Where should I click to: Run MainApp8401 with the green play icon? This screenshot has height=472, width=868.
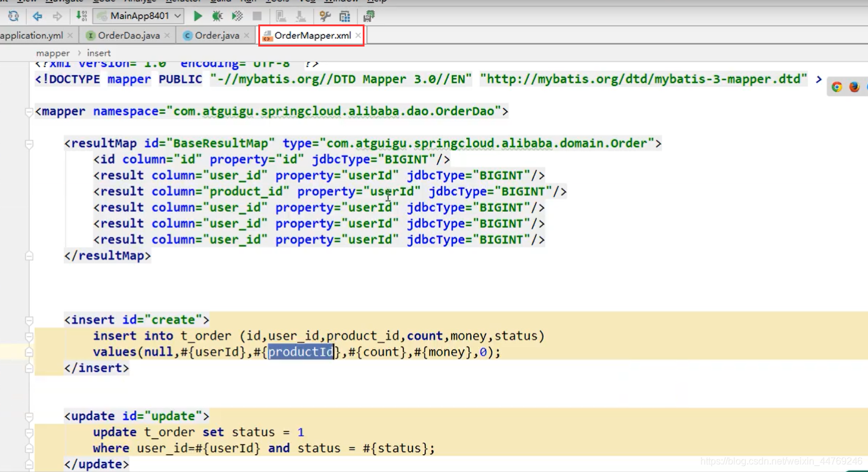point(198,16)
